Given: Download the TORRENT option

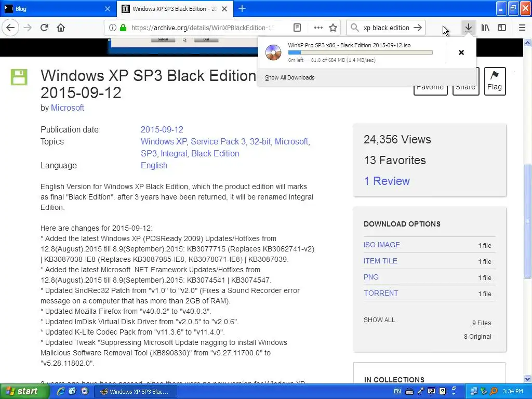Looking at the screenshot, I should pos(381,293).
